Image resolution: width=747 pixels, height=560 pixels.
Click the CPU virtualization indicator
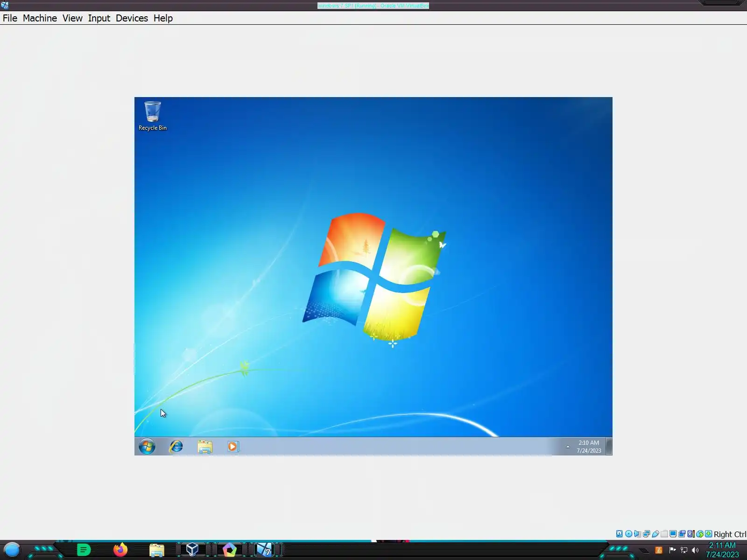(691, 534)
